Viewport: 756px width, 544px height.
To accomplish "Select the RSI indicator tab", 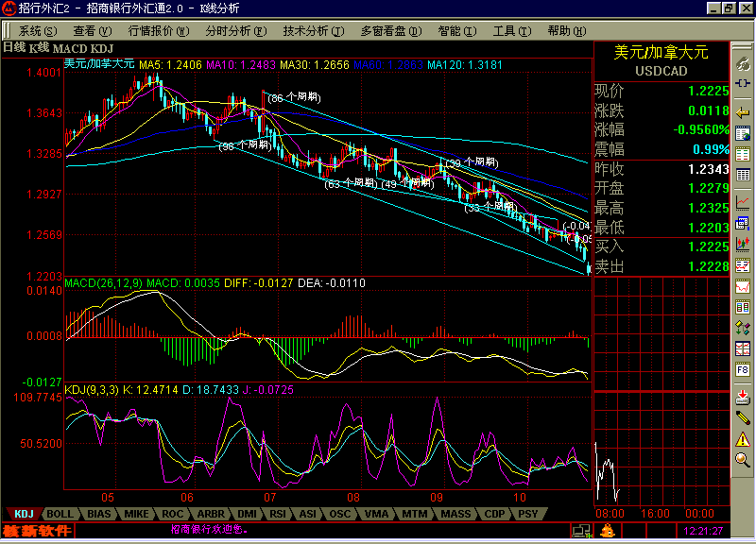I will point(279,514).
